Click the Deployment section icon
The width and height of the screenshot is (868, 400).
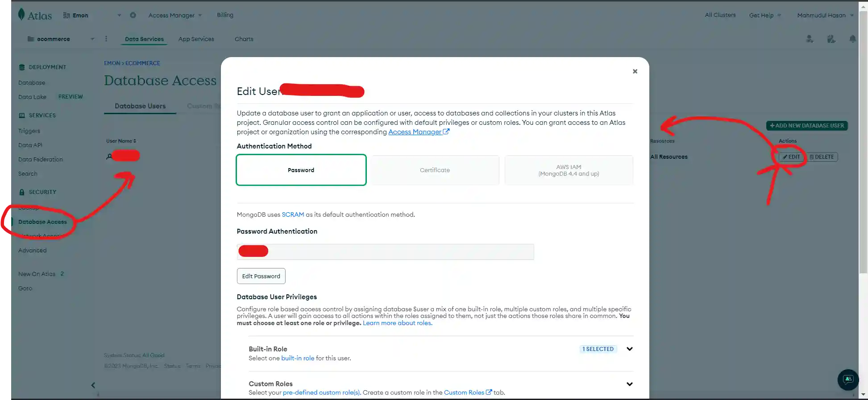[x=22, y=67]
